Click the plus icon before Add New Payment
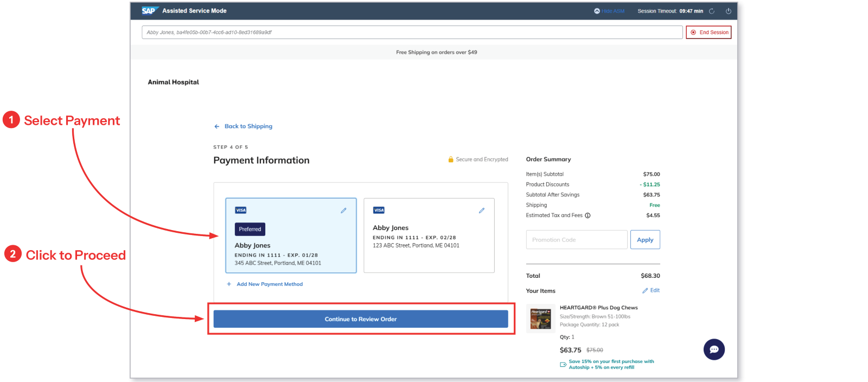Screen dimensions: 868x382 (229, 284)
